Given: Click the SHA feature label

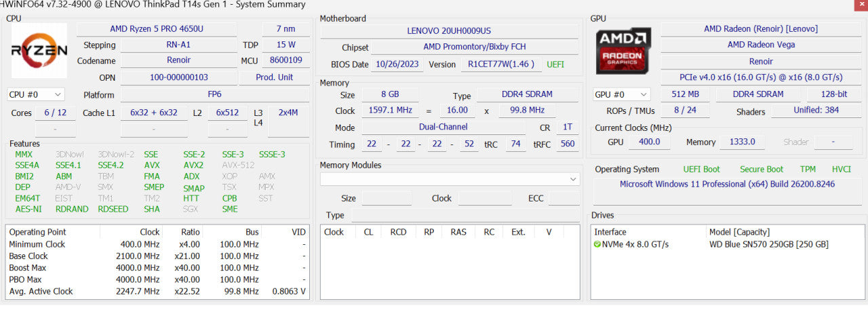Looking at the screenshot, I should 152,209.
